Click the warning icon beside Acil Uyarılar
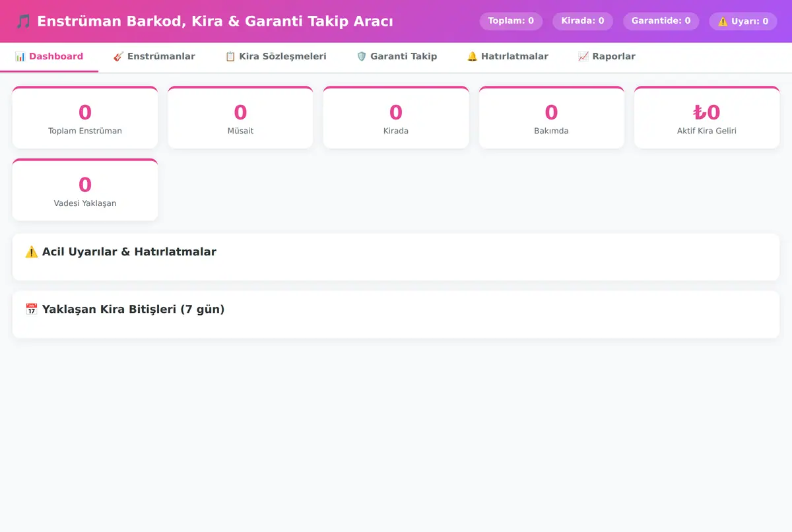The image size is (792, 532). click(x=32, y=252)
